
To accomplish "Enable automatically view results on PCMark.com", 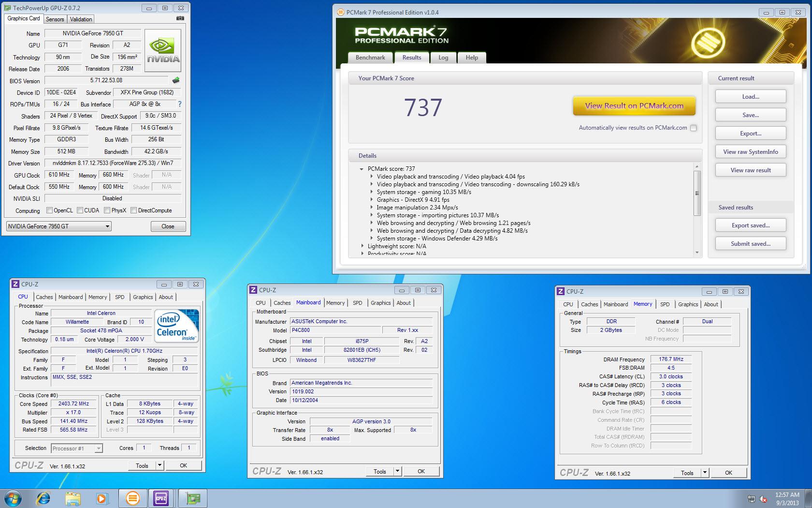I will pyautogui.click(x=694, y=128).
